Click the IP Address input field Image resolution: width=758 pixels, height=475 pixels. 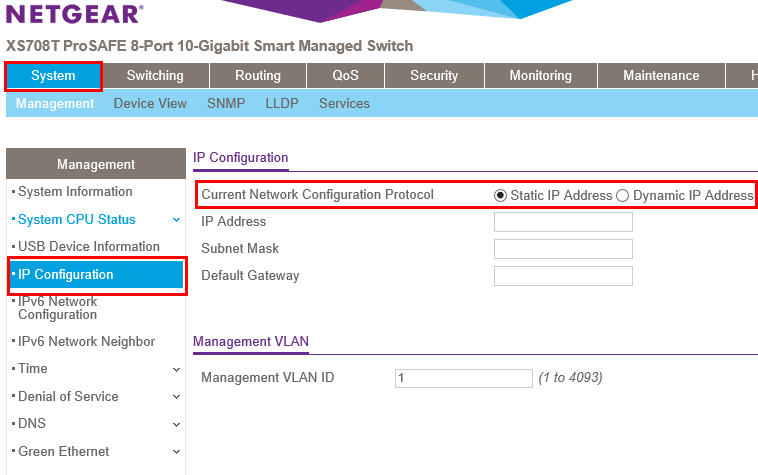(563, 222)
